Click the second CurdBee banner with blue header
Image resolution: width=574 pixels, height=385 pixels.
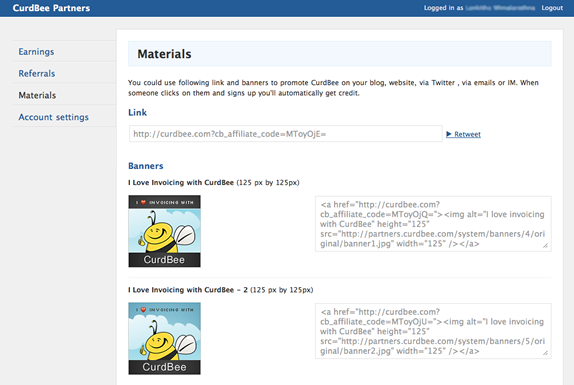164,339
